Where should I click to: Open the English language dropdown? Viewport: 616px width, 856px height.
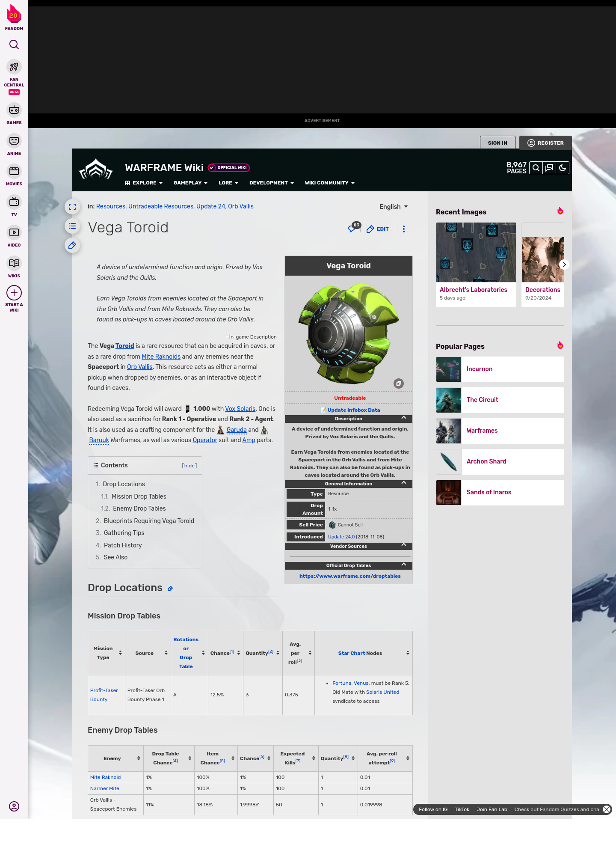[x=394, y=207]
